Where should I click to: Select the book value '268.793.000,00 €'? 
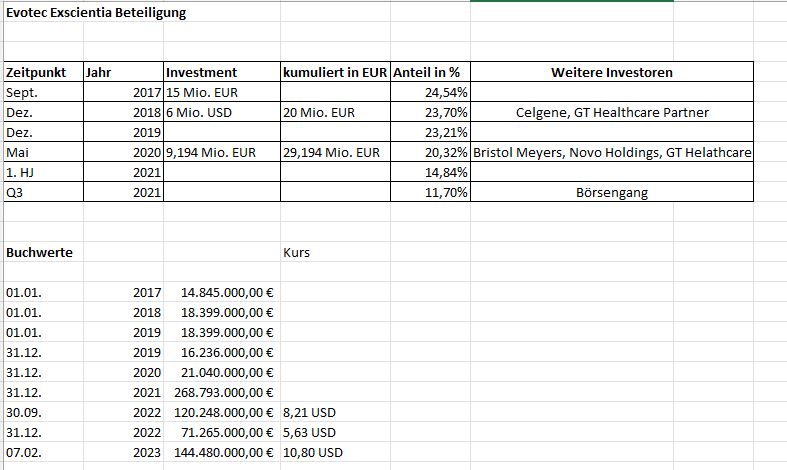(222, 392)
